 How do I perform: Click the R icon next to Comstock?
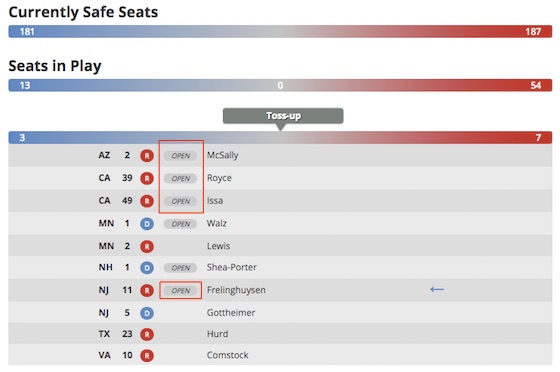147,356
